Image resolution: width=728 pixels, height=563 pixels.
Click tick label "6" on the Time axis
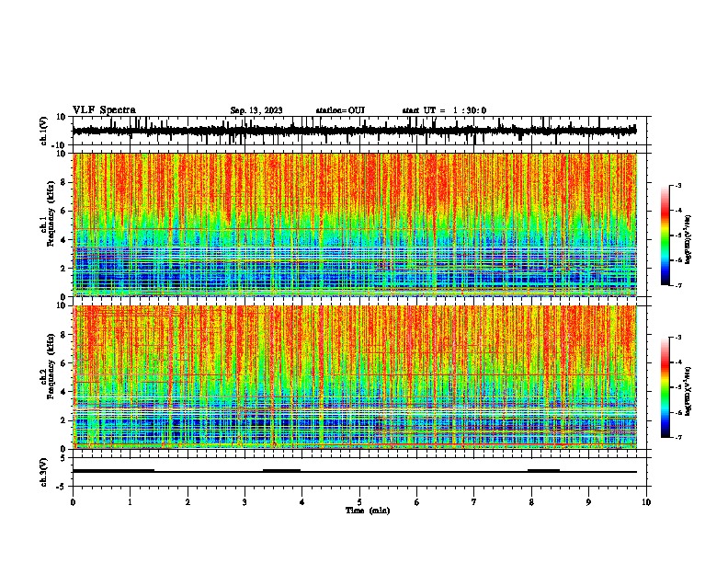point(417,502)
